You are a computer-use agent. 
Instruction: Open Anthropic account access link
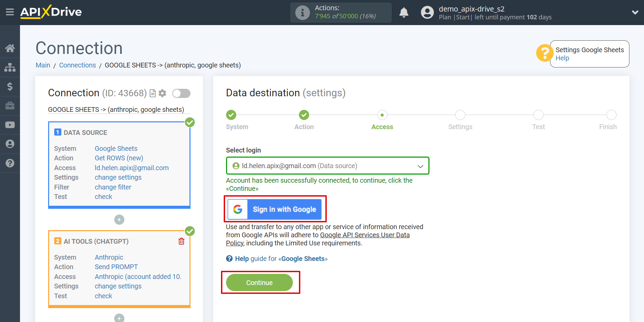click(x=138, y=277)
